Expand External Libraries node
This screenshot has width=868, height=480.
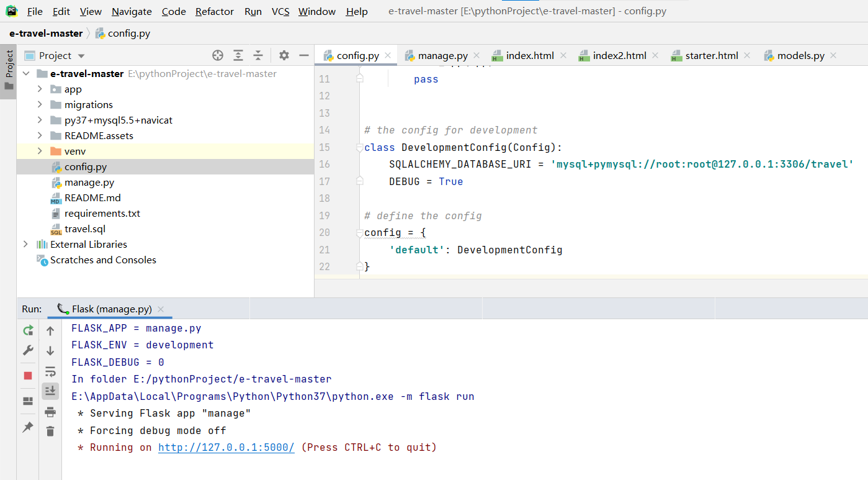point(25,244)
